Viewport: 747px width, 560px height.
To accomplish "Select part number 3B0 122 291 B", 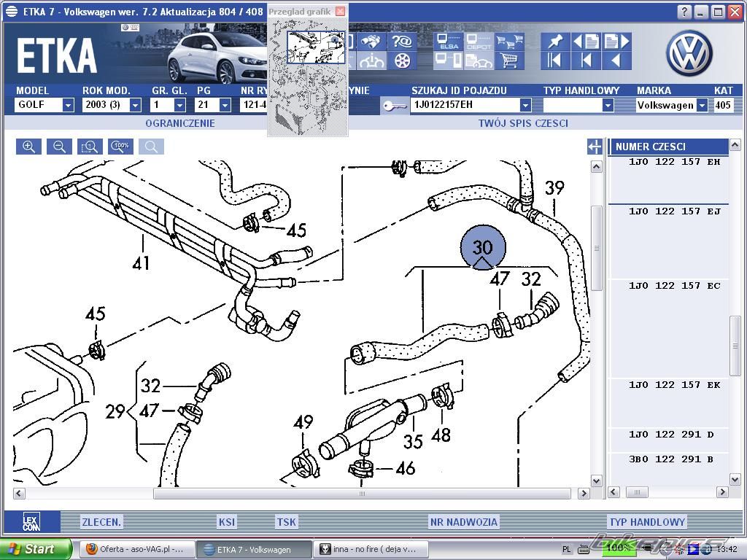I will [670, 459].
